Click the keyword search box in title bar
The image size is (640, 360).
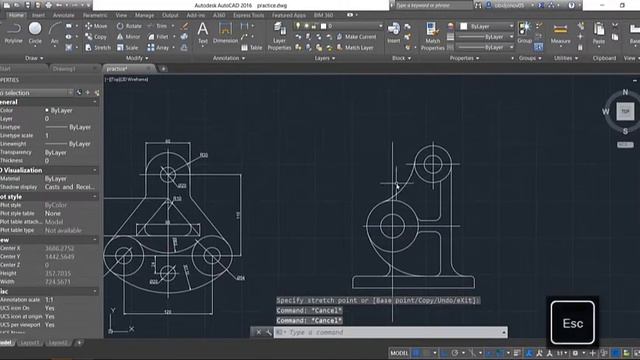click(x=433, y=6)
